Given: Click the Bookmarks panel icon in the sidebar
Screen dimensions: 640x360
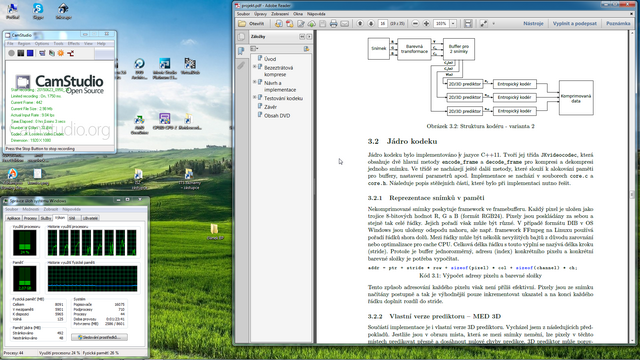Looking at the screenshot, I should coord(241,51).
